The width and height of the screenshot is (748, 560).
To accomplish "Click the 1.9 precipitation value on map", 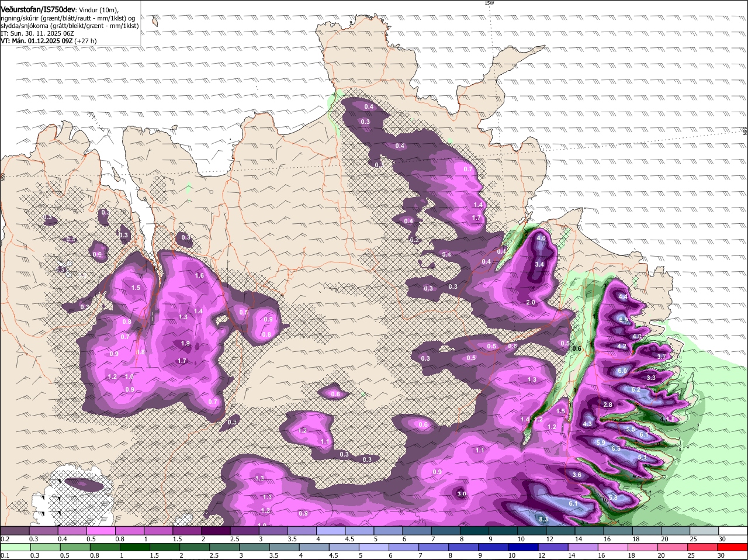I will click(x=186, y=343).
